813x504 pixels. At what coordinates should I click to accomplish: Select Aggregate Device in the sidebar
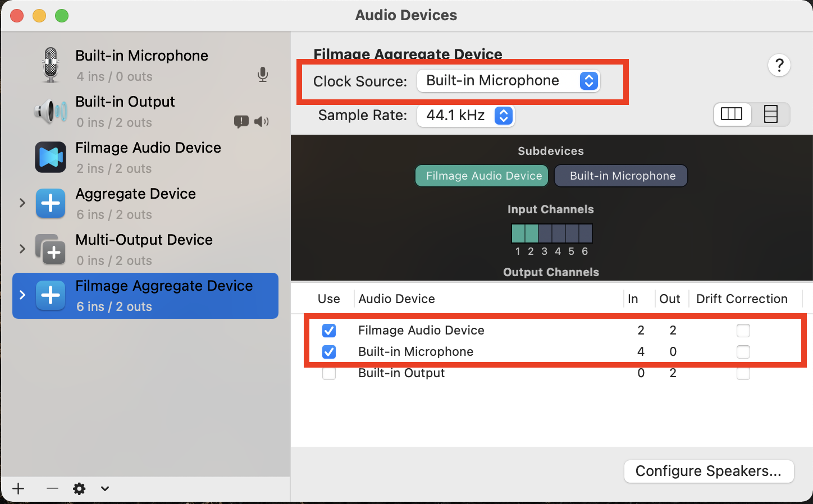[145, 203]
